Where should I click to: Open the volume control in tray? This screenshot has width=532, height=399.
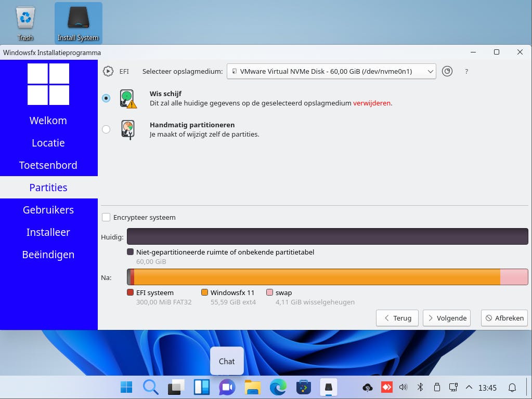(x=403, y=387)
